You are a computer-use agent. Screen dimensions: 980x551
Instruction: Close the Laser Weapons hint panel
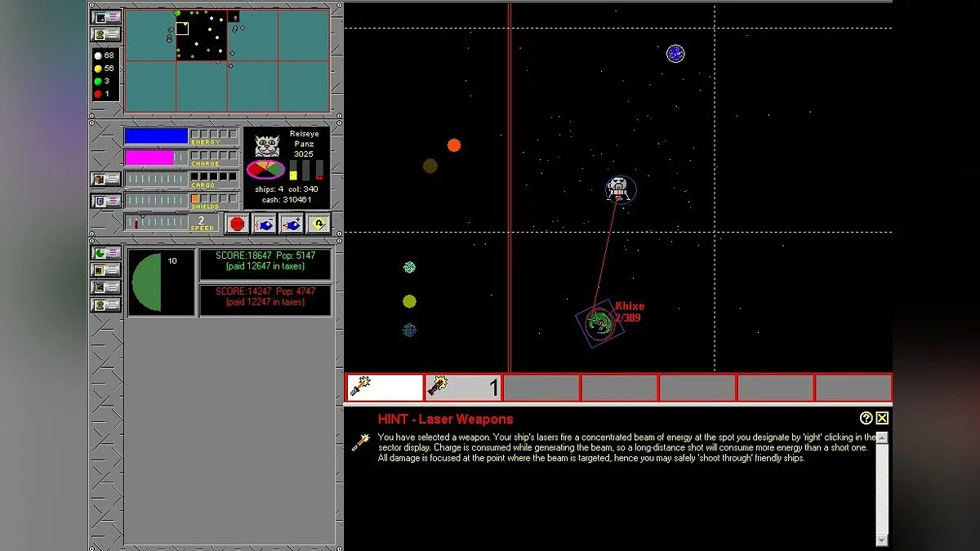882,418
